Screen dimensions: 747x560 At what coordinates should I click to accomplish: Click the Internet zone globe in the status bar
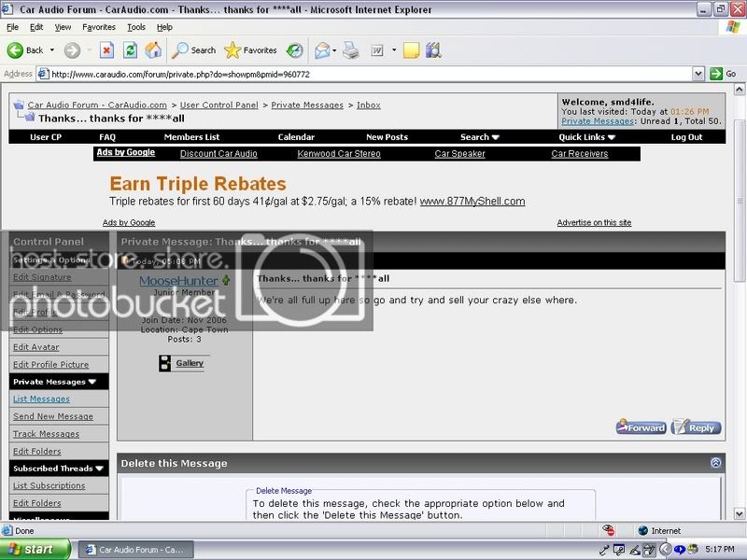(x=642, y=530)
